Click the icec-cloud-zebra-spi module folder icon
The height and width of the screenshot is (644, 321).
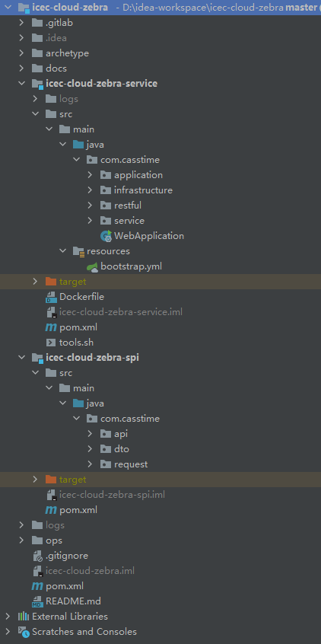[37, 358]
